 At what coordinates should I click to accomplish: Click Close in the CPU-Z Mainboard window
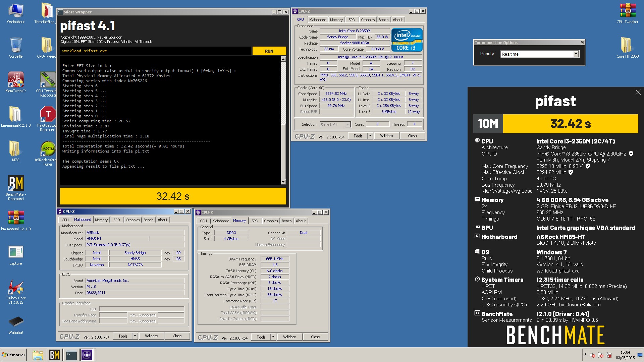[x=177, y=336]
